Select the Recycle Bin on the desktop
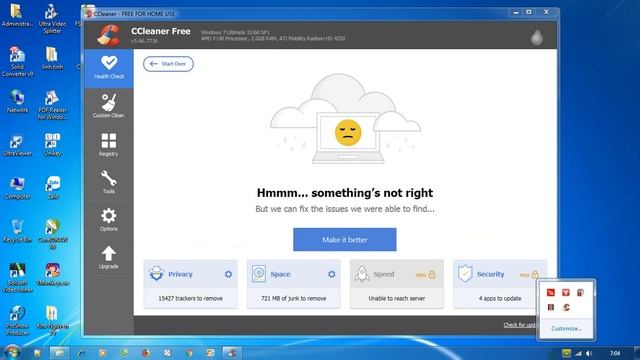 pyautogui.click(x=17, y=231)
